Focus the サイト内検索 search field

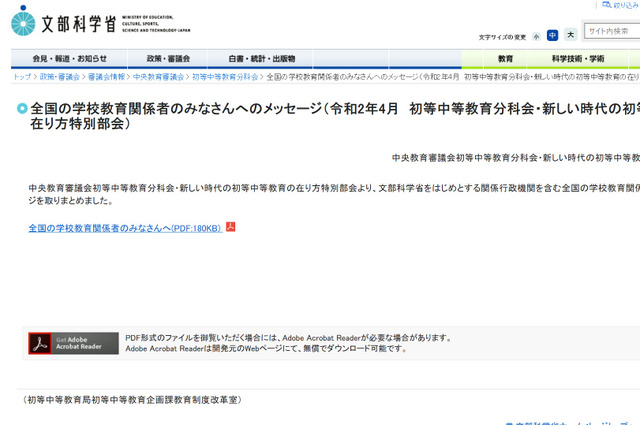pyautogui.click(x=612, y=31)
